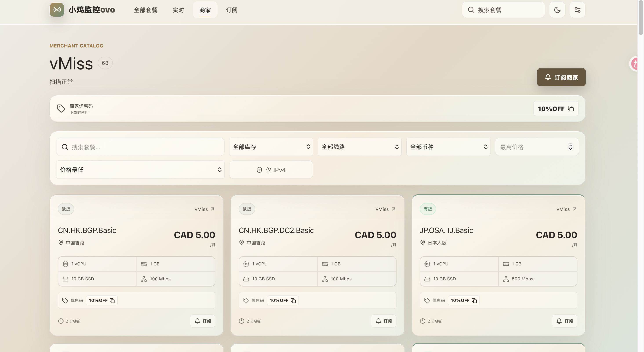
Task: Subscribe to CN.HK.BGP.DC2.Basic plan
Action: (x=384, y=321)
